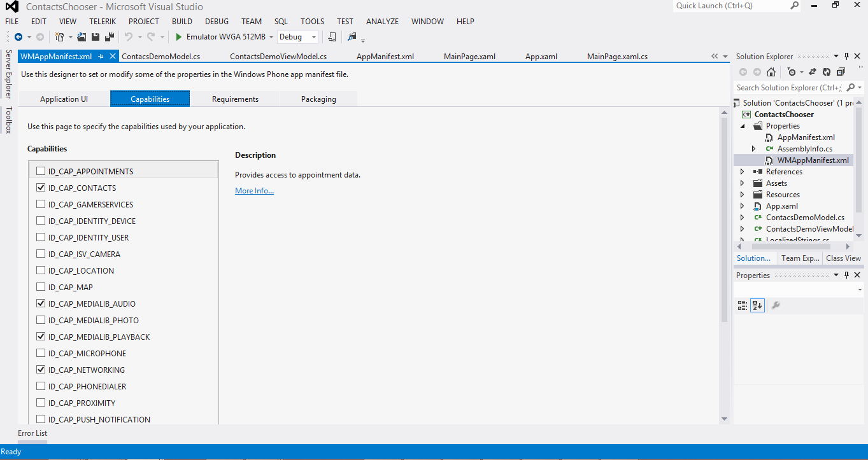The height and width of the screenshot is (460, 868).
Task: Click the Redo arrow icon
Action: pyautogui.click(x=151, y=37)
